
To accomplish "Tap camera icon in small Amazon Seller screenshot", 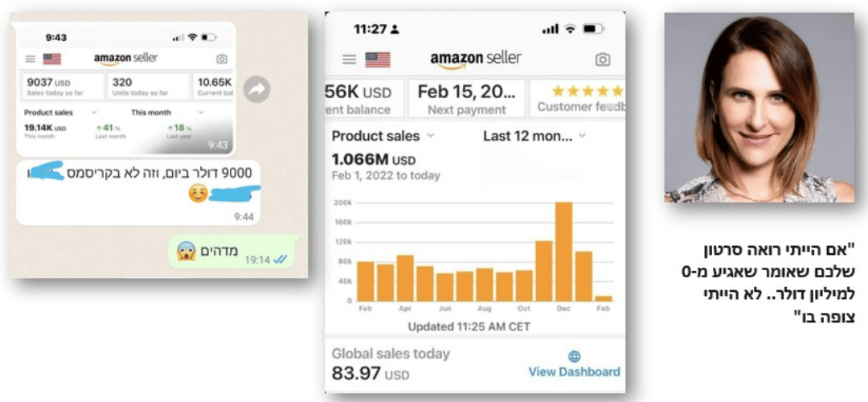I will 222,59.
